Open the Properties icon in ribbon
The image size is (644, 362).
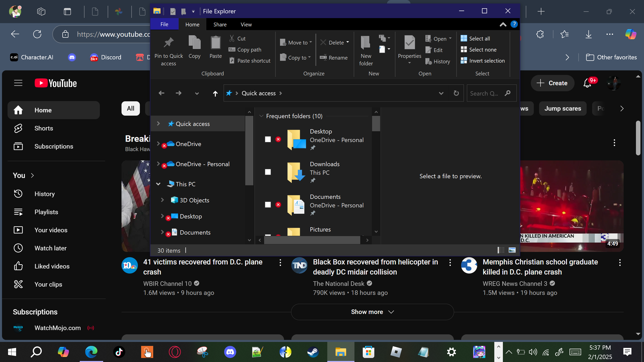409,43
